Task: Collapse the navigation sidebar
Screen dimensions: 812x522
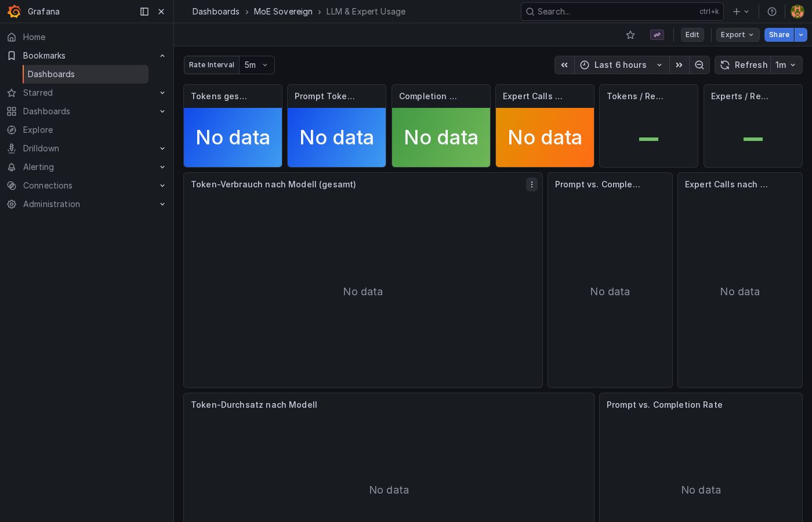Action: (x=144, y=12)
